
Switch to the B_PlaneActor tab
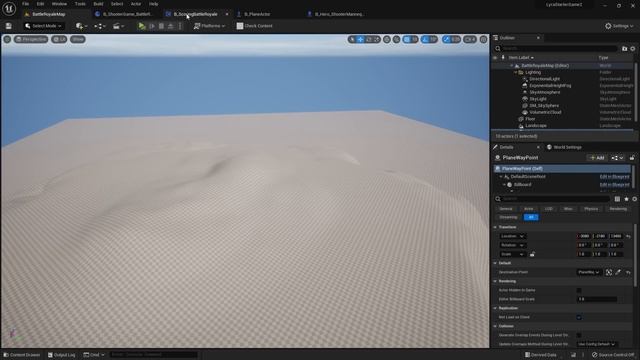pos(257,14)
